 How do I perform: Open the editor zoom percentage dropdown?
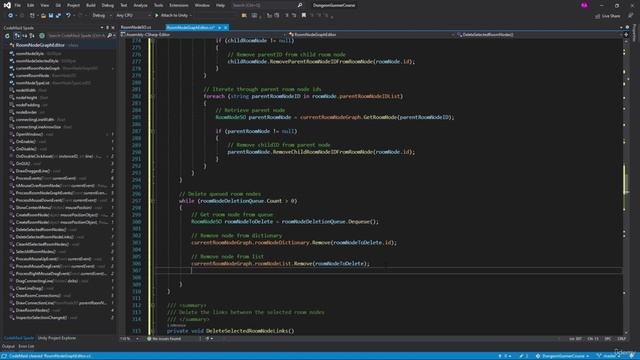point(130,339)
